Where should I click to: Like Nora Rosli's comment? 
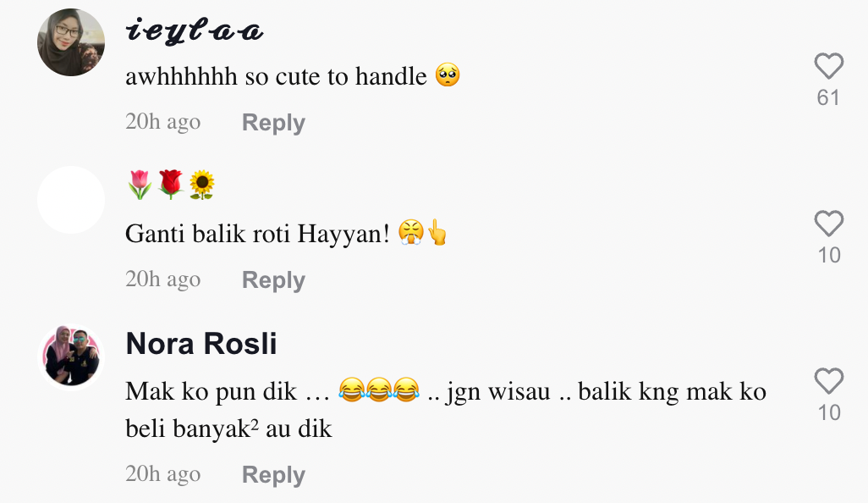click(x=829, y=380)
